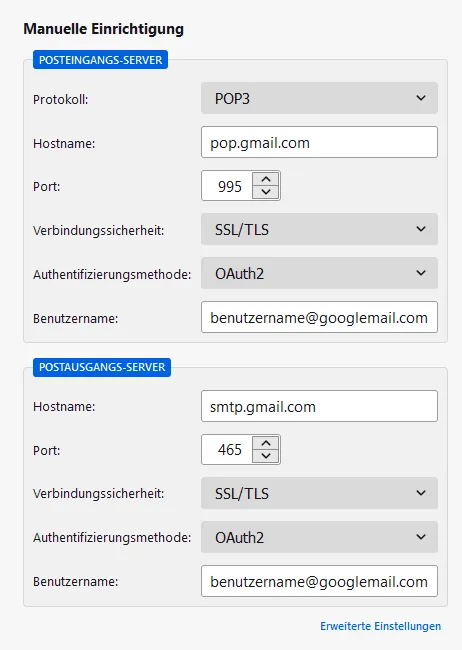Click the POSTAUSGANGS-SERVER section label
Viewport: 462px width, 650px height.
pyautogui.click(x=102, y=367)
